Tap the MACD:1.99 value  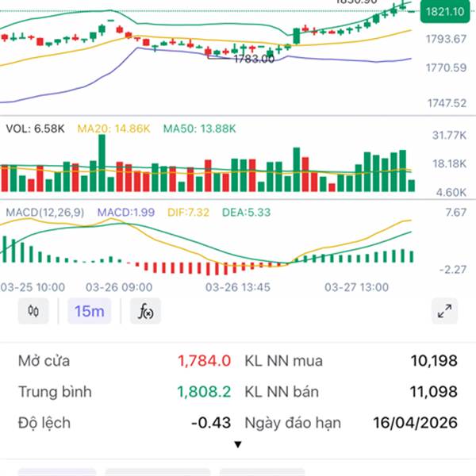pos(126,212)
